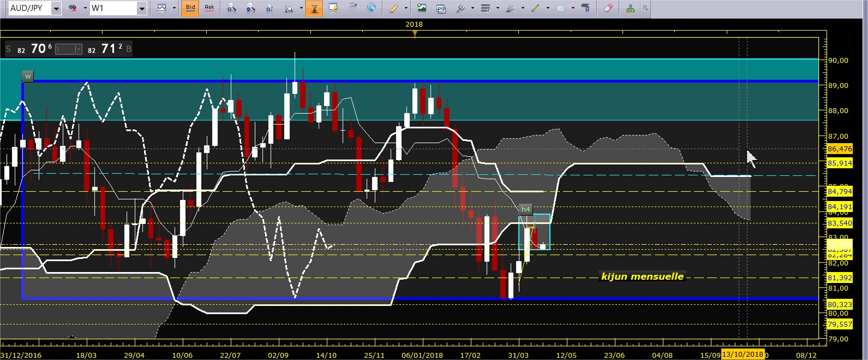868x360 pixels.
Task: Click the 86,476 price level label
Action: [x=840, y=149]
